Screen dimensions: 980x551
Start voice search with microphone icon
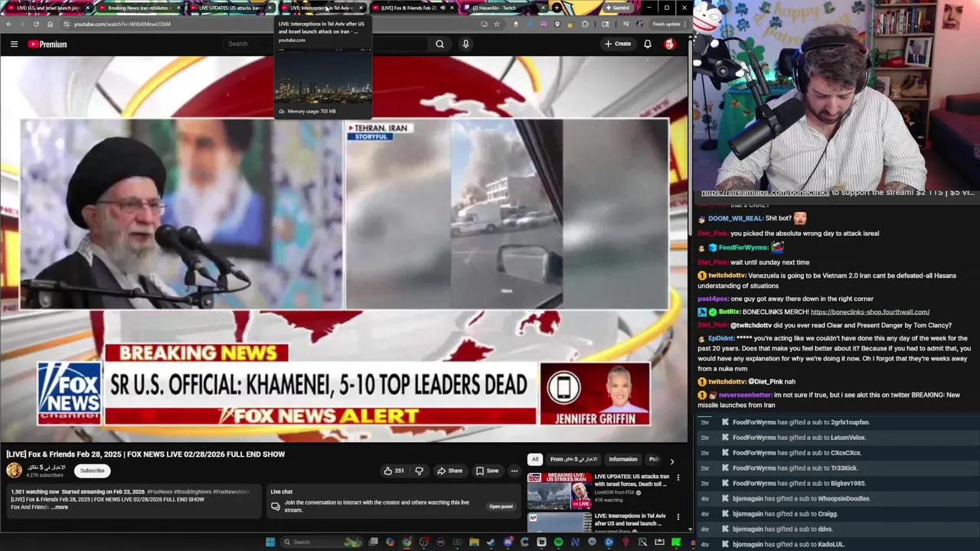point(465,44)
